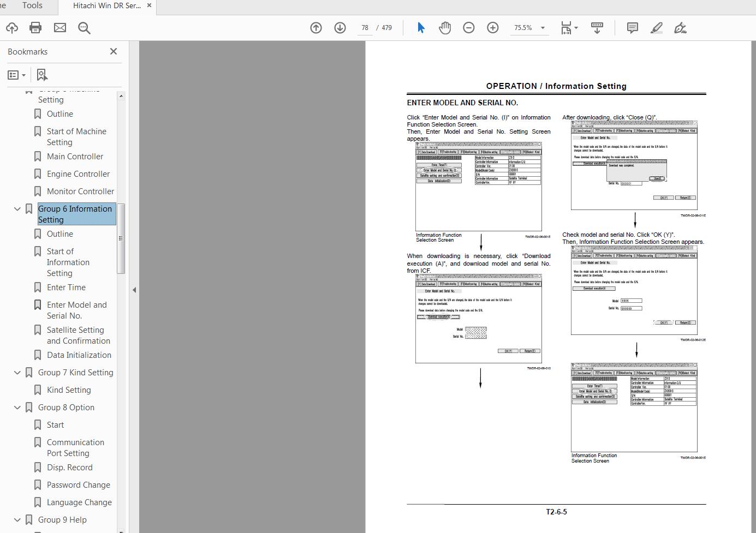Open the email document icon
The height and width of the screenshot is (533, 756).
[x=60, y=28]
